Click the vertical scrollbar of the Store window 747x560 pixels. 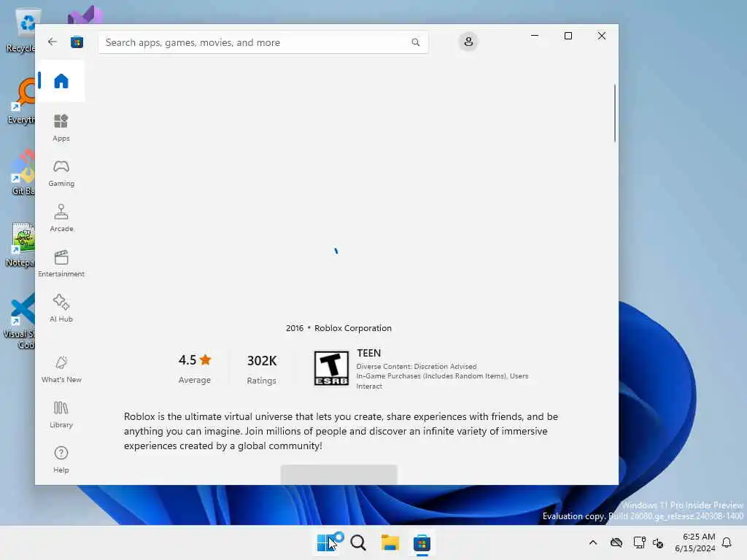pyautogui.click(x=614, y=113)
